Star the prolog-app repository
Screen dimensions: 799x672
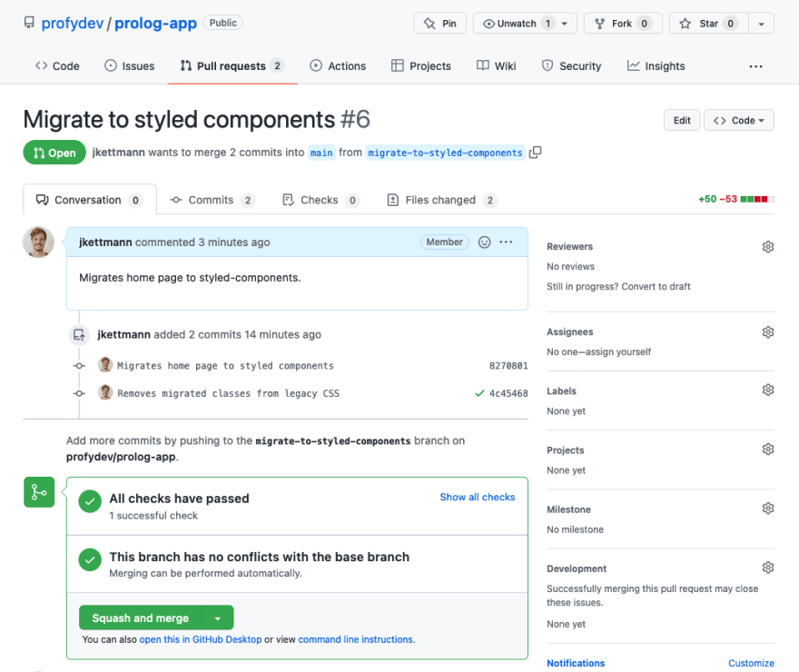click(709, 24)
